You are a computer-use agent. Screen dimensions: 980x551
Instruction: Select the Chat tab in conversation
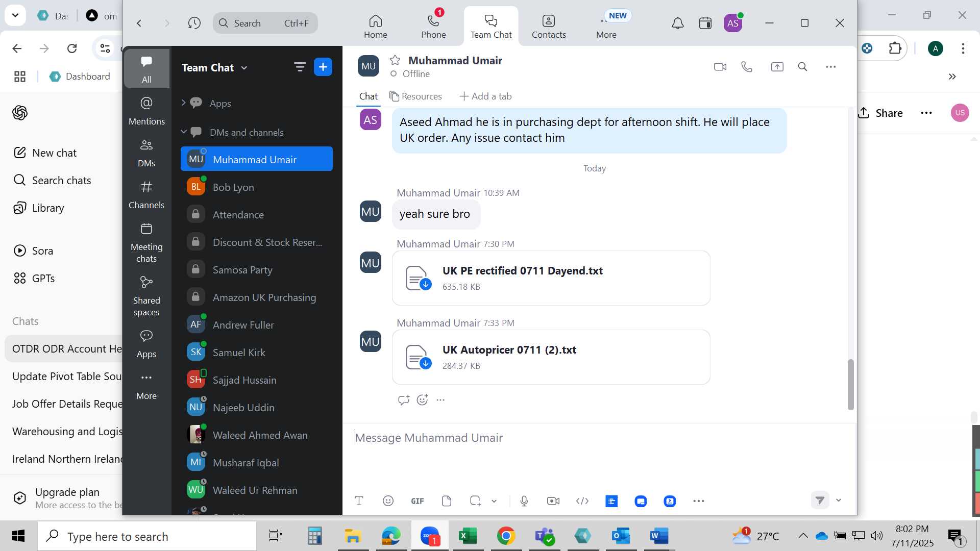pos(368,96)
